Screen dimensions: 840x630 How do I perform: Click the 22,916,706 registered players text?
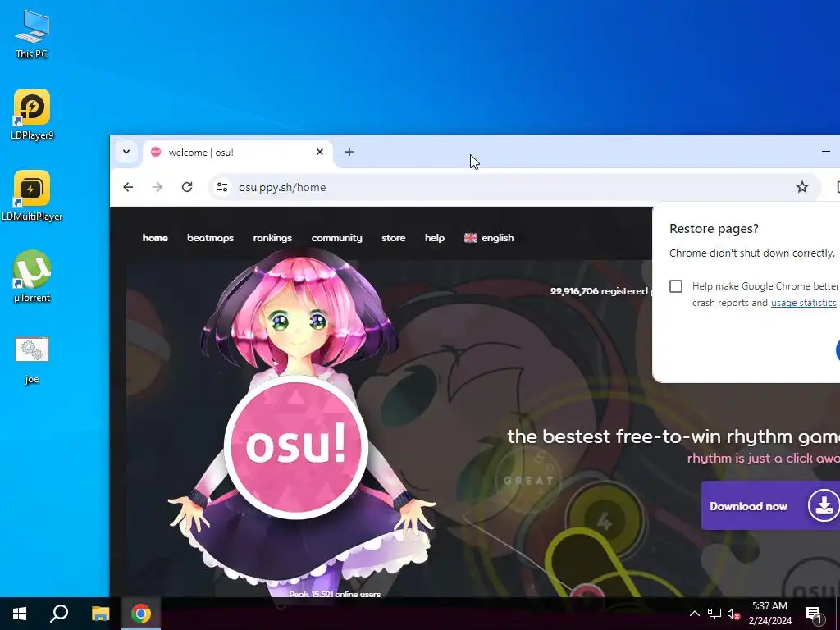(601, 291)
